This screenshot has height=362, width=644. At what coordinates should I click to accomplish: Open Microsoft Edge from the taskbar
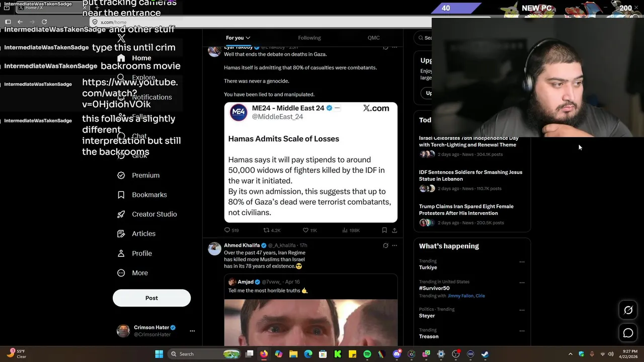coord(308,354)
